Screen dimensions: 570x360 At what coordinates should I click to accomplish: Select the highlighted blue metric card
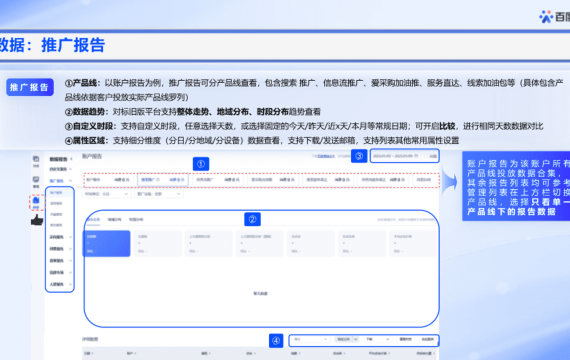pyautogui.click(x=107, y=244)
